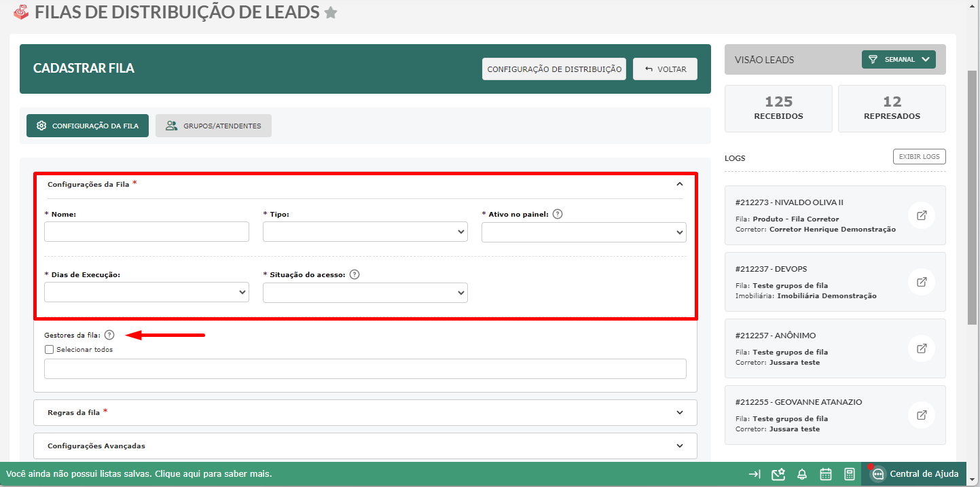Viewport: 980px width, 487px height.
Task: Switch to Configuração da Fila tab
Action: (88, 126)
